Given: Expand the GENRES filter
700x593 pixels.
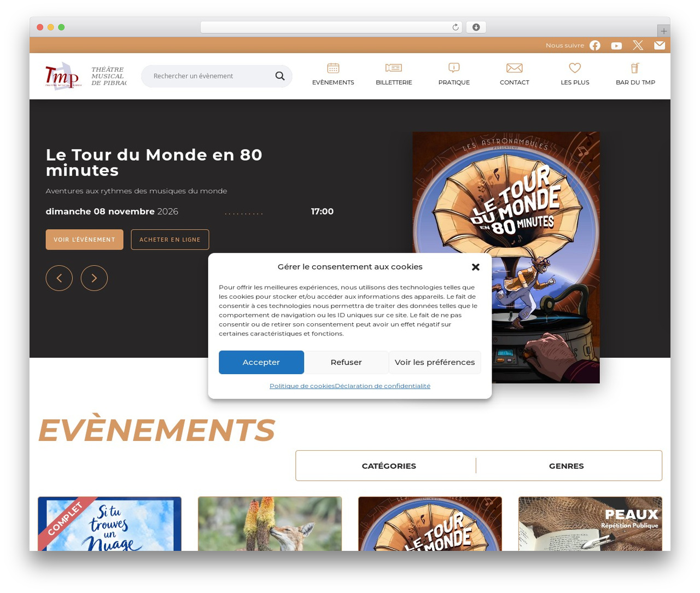Looking at the screenshot, I should pyautogui.click(x=567, y=466).
